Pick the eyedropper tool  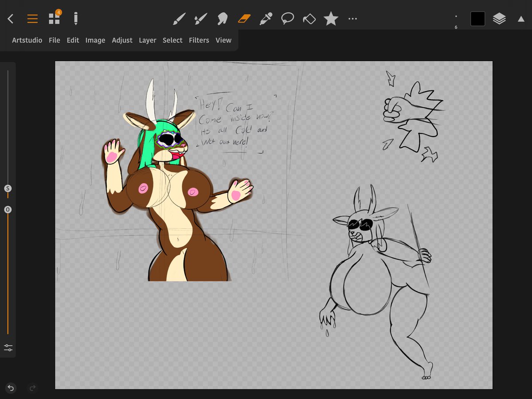pos(266,19)
